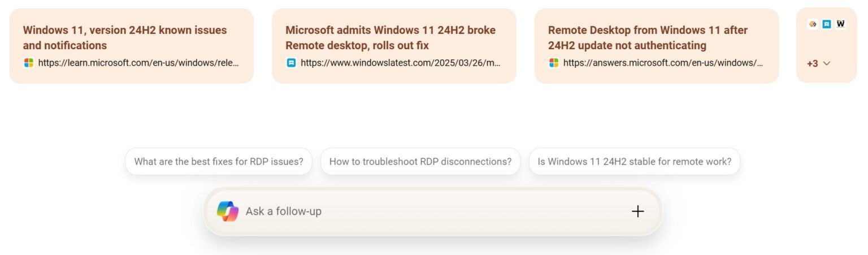Click Microsoft favicon on the known issues card

coord(29,63)
